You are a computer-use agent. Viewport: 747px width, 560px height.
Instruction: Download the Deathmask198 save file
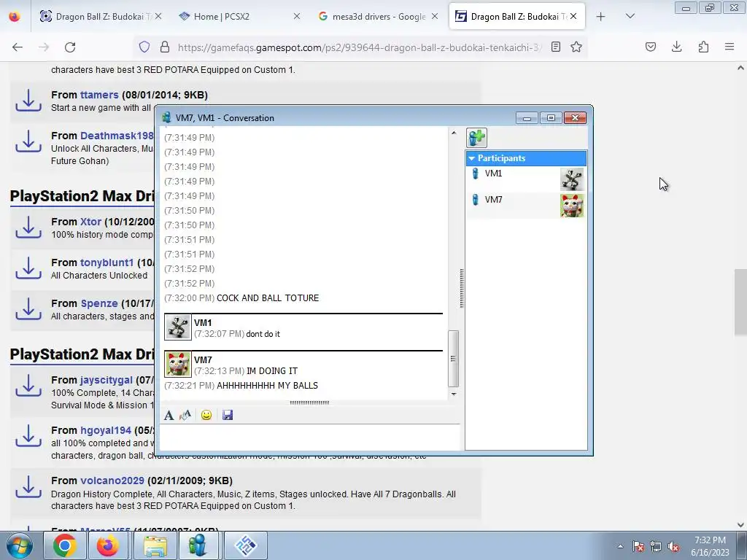coord(28,141)
